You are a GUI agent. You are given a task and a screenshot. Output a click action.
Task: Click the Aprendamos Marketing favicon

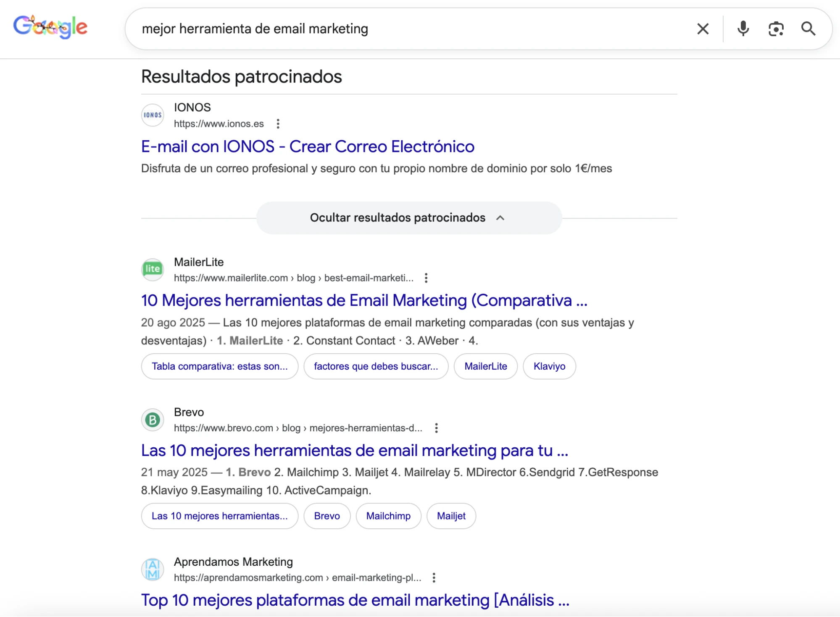tap(153, 570)
